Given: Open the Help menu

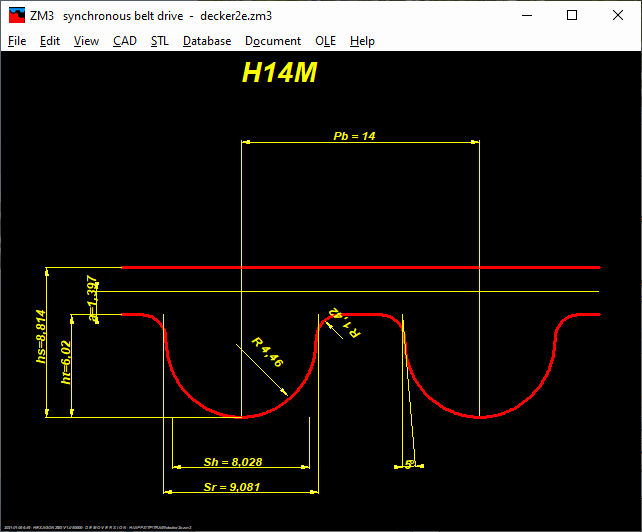Looking at the screenshot, I should pos(362,41).
